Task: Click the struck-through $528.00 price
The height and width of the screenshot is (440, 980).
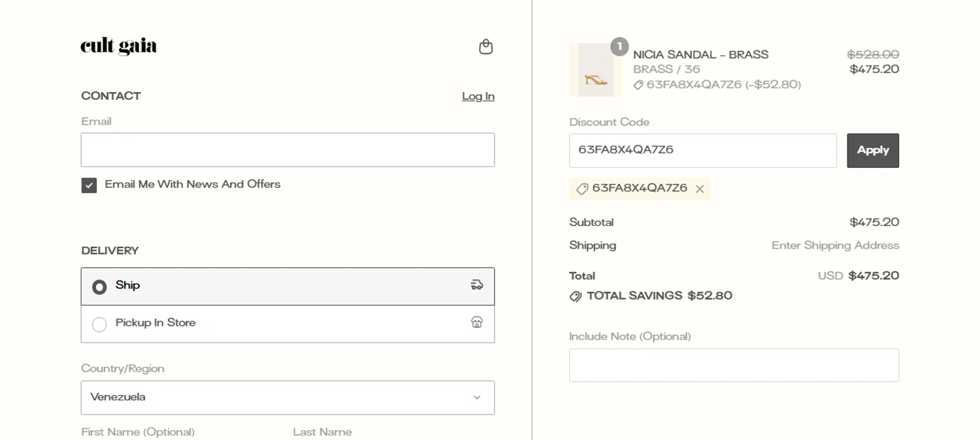Action: tap(873, 54)
